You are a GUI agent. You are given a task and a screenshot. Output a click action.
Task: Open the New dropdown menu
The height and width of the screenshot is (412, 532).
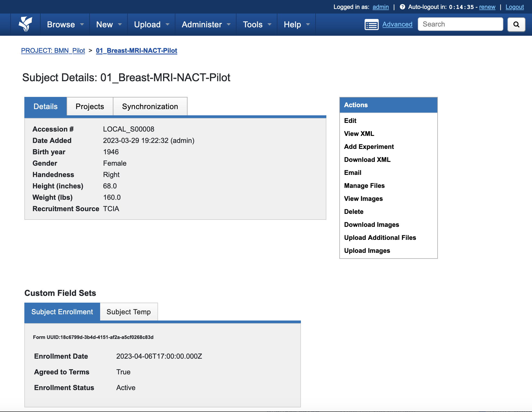(109, 24)
